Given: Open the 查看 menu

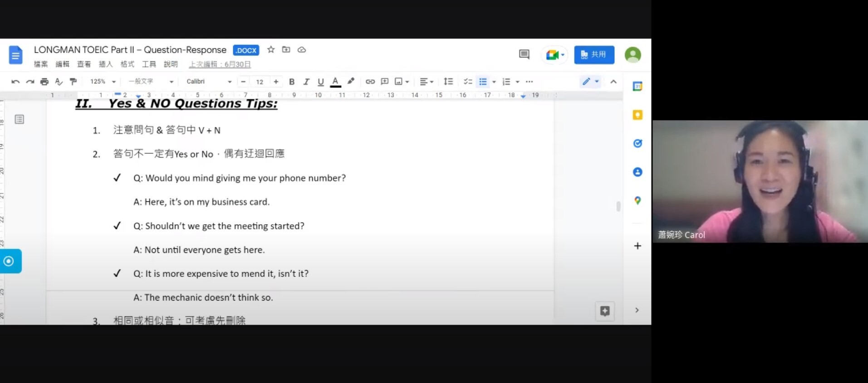Looking at the screenshot, I should click(x=84, y=64).
